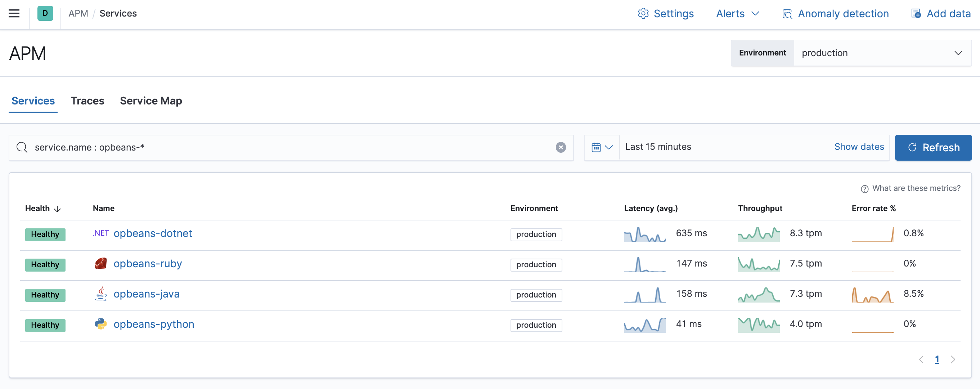
Task: Click the .NET icon beside opbeans-dotnet
Action: coord(100,233)
